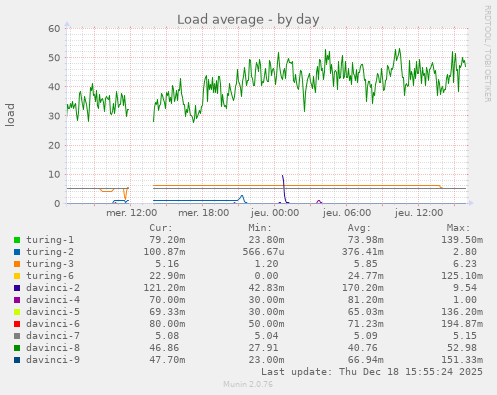
Task: Click the davinci-7 legend name
Action: (53, 336)
